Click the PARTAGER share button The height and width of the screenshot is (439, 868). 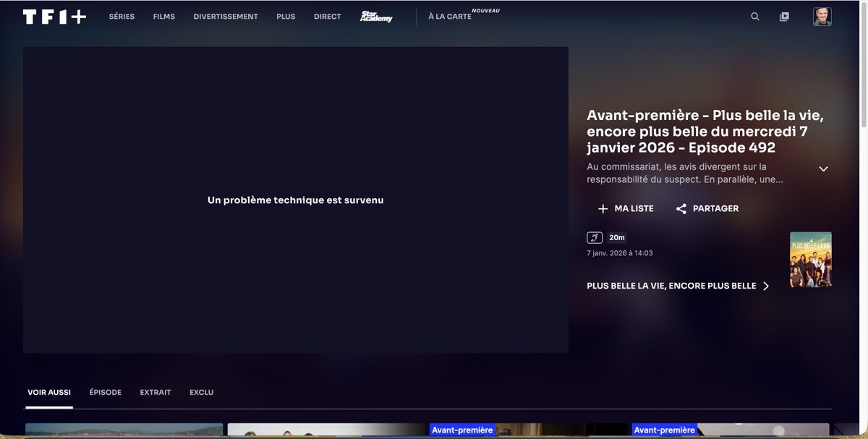[x=707, y=209]
